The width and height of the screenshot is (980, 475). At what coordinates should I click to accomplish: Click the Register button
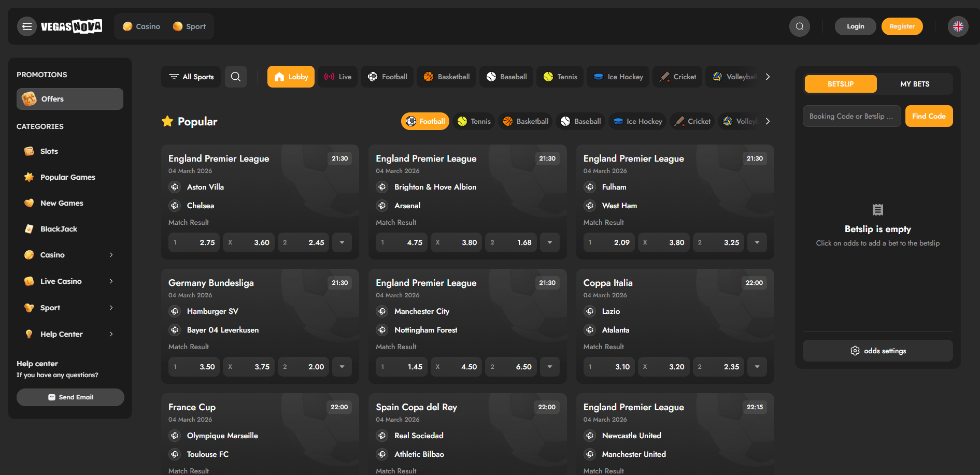902,26
